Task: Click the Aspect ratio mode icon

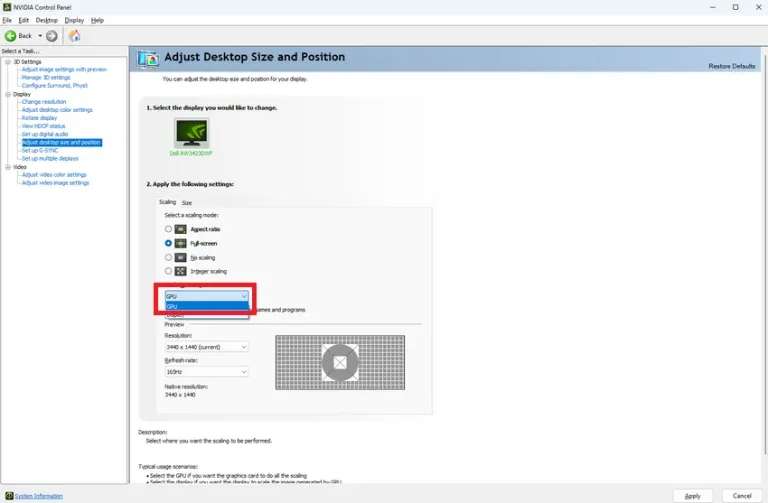Action: 180,229
